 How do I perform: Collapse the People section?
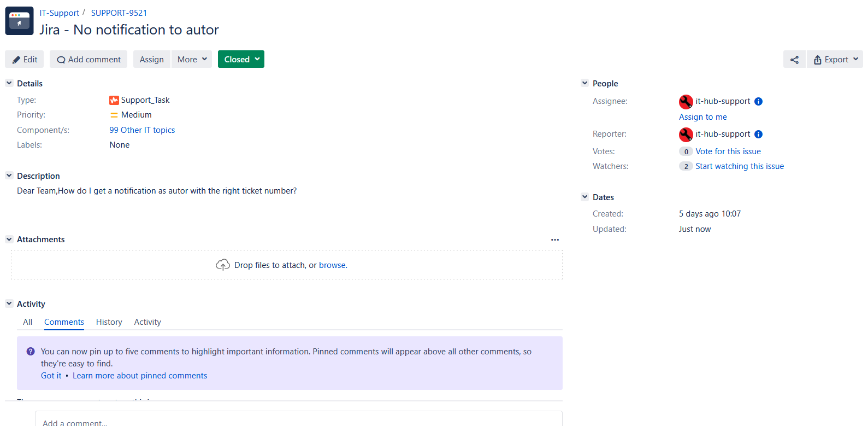(x=584, y=83)
